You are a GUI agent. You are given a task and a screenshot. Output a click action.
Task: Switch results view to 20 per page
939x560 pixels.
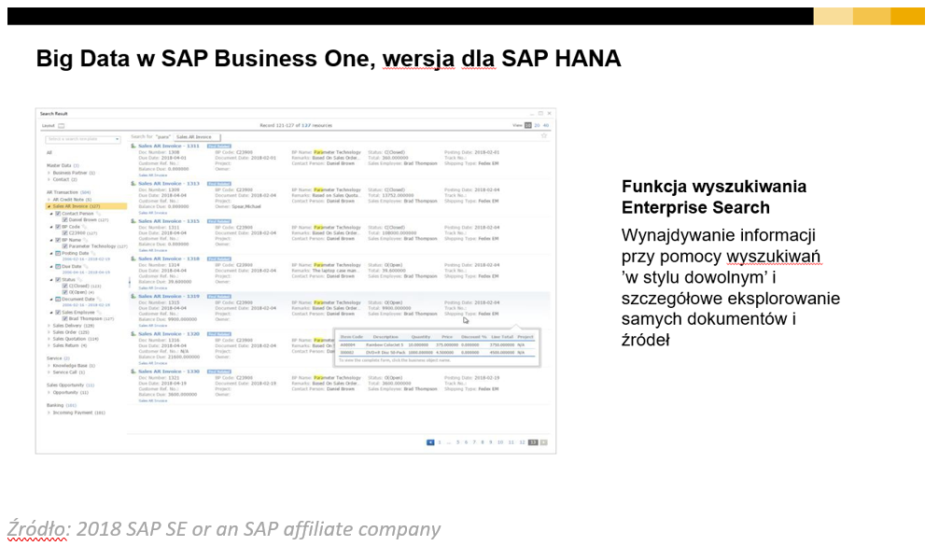pyautogui.click(x=536, y=124)
